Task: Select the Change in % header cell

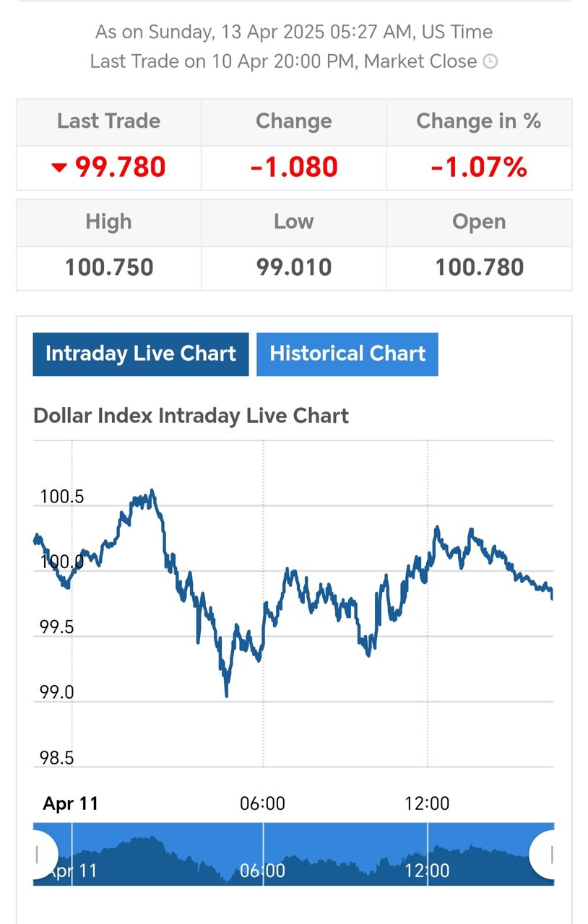Action: point(479,121)
